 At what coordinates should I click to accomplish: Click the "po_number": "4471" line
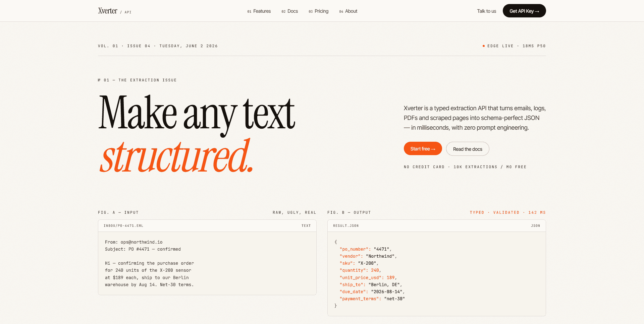coord(366,249)
